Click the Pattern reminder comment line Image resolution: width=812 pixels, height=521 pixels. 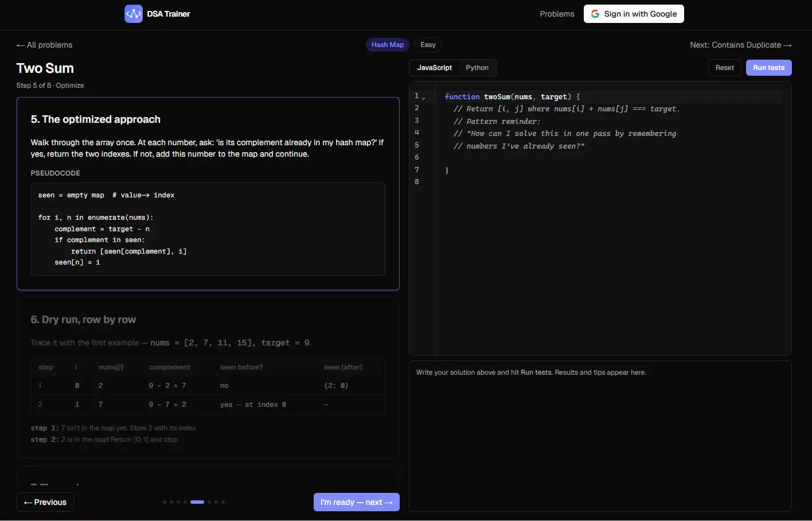point(497,121)
